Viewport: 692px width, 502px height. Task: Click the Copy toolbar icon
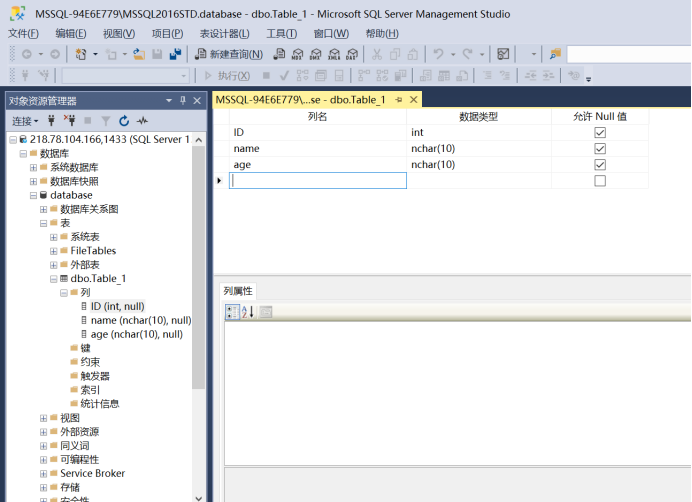[x=395, y=54]
